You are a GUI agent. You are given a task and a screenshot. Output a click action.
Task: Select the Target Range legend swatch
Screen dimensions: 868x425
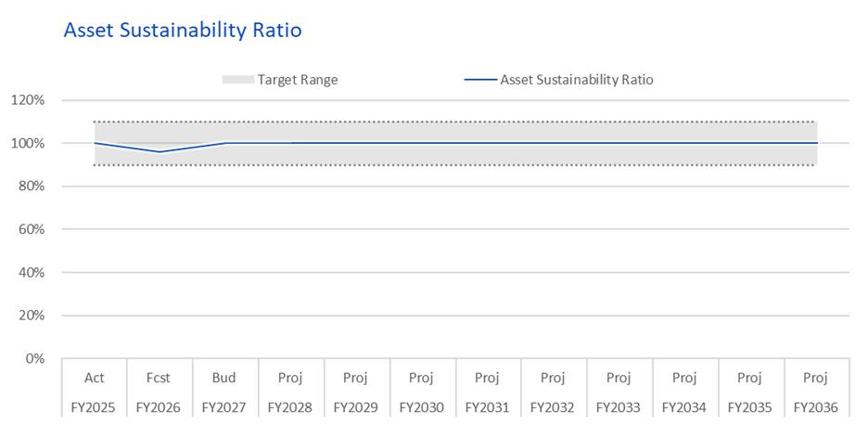pos(238,80)
